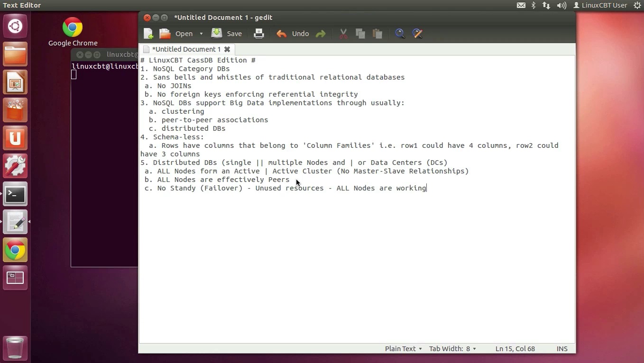Click 'b. peer-to-peer associations' line
Screen dimensions: 644x363
(208, 120)
